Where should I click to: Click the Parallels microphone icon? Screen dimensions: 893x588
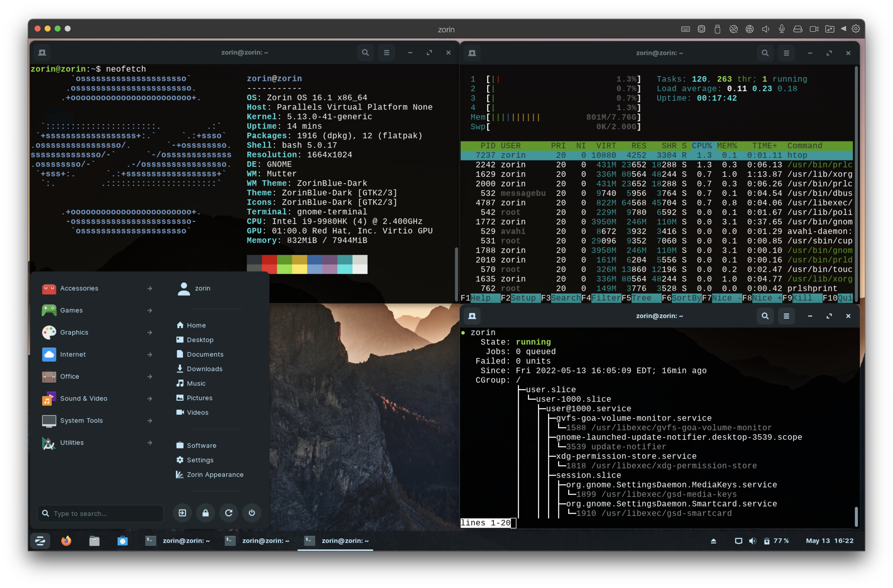click(x=782, y=29)
